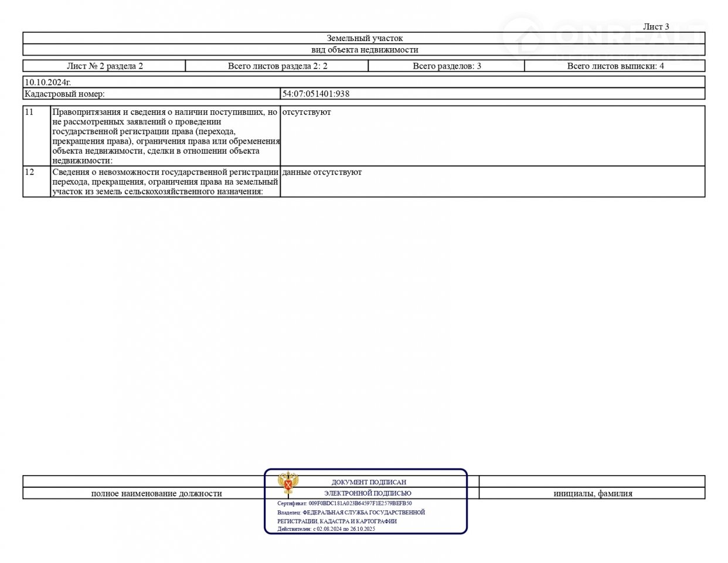Click the 'инициалы, фамилия' field
The image size is (728, 563).
593,494
